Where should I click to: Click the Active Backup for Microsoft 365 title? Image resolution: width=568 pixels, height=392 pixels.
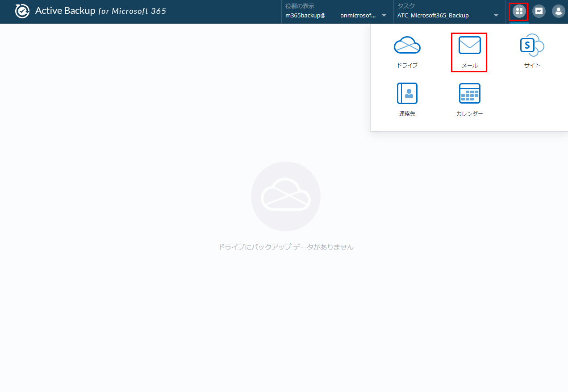click(100, 11)
